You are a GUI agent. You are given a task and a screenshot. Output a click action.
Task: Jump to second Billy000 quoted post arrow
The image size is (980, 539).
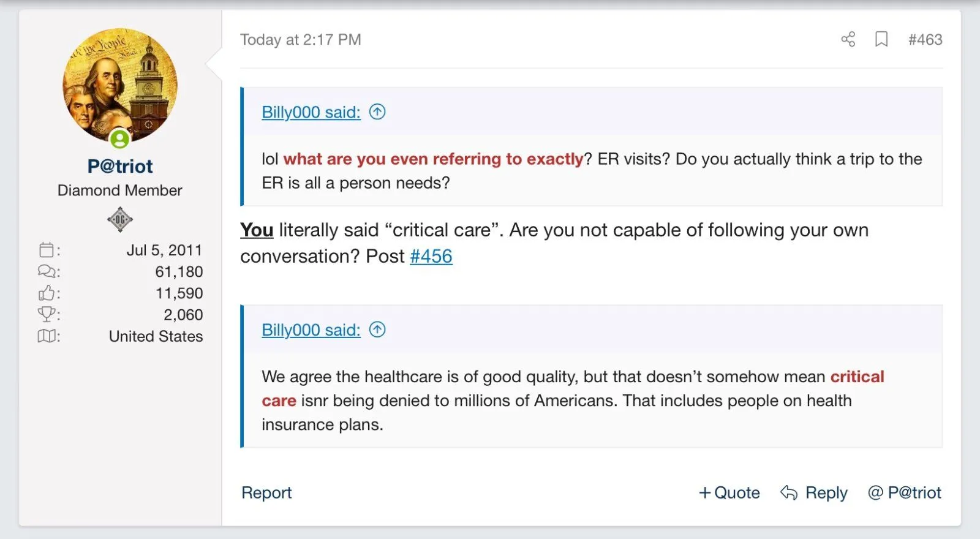377,330
